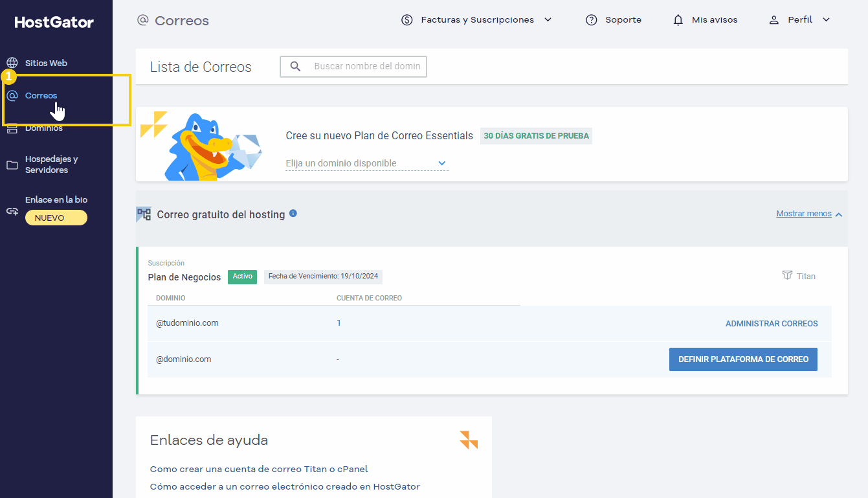
Task: Click the dollar icon beside Facturas y Suscripciones
Action: [407, 20]
